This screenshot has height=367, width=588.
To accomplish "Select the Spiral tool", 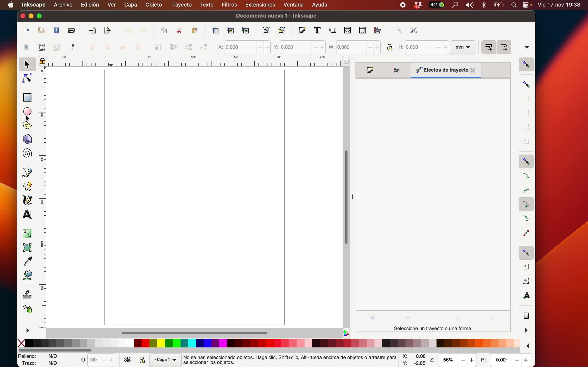I will click(27, 153).
